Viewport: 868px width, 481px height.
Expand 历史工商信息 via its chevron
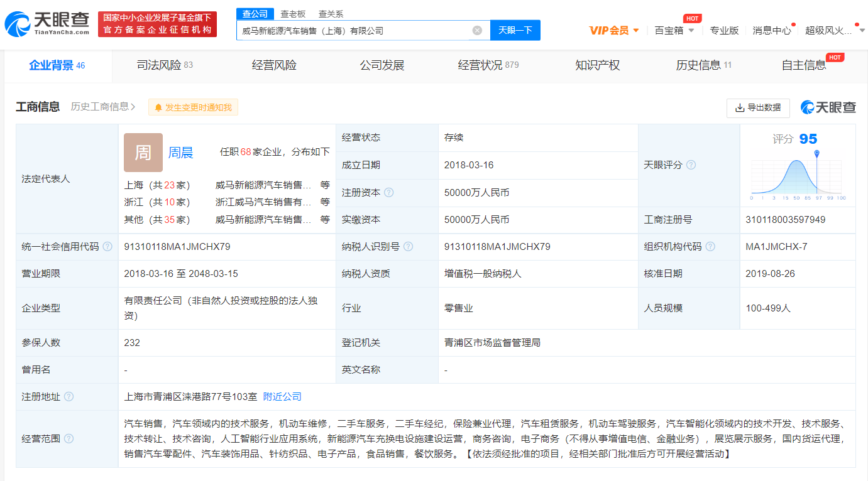tap(133, 107)
